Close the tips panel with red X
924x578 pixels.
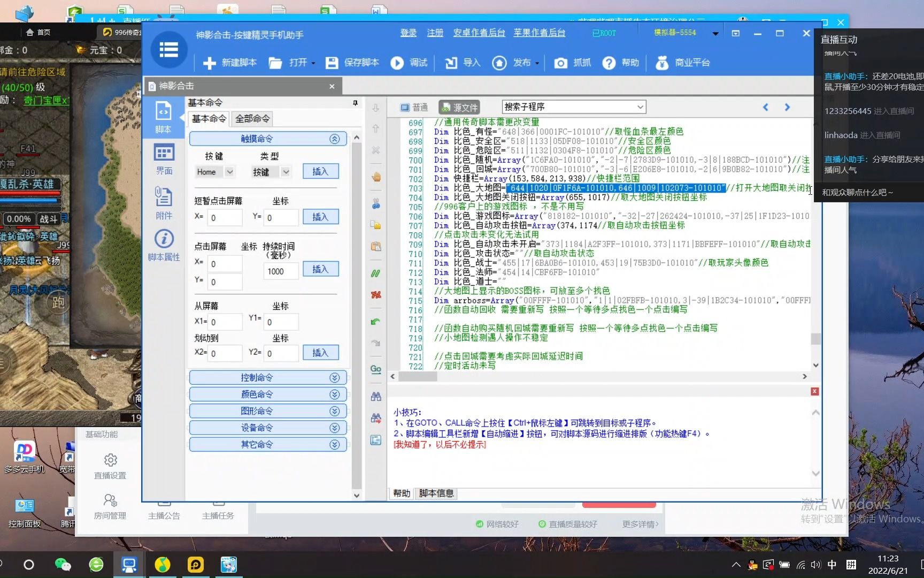[x=815, y=392]
